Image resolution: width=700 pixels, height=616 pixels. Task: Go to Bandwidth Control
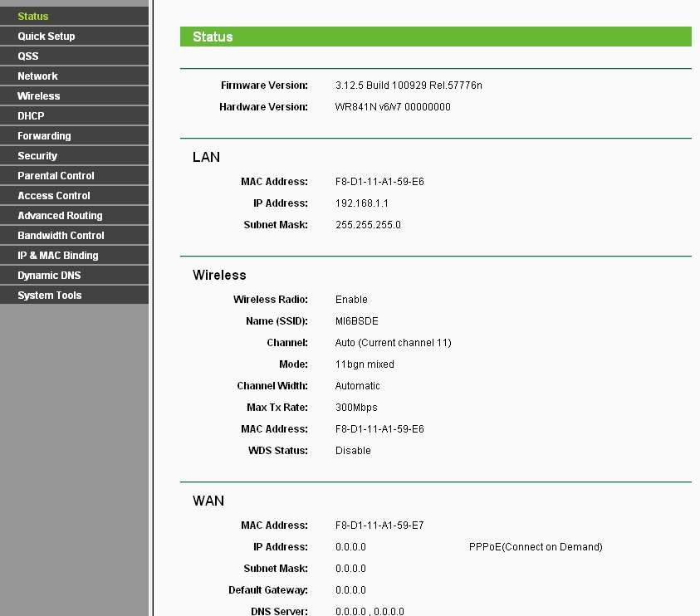[x=61, y=235]
